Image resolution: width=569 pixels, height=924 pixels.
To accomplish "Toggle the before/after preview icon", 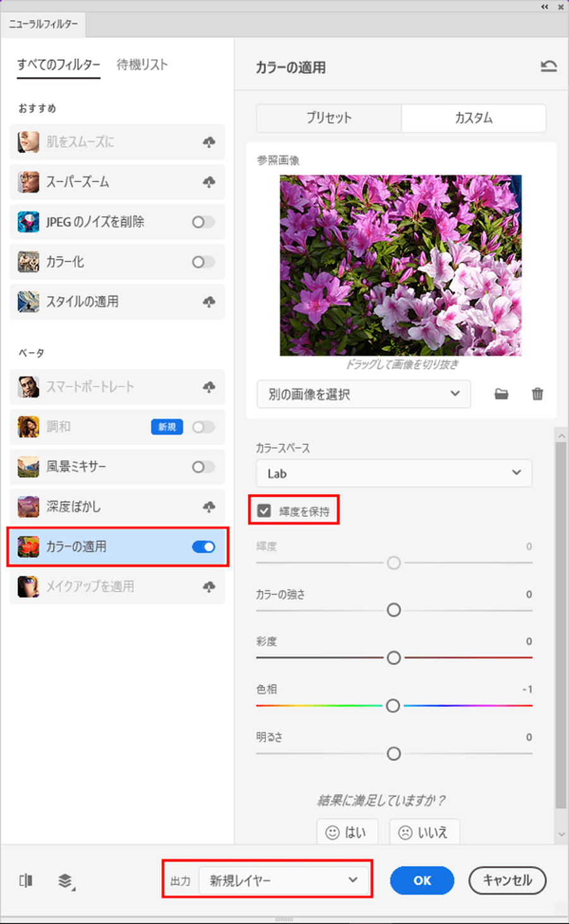I will [26, 880].
